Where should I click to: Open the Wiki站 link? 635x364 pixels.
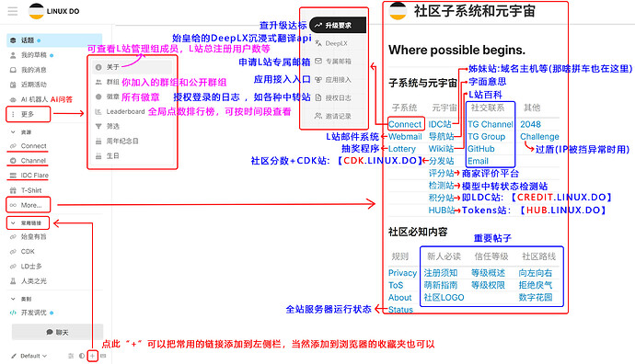click(441, 149)
